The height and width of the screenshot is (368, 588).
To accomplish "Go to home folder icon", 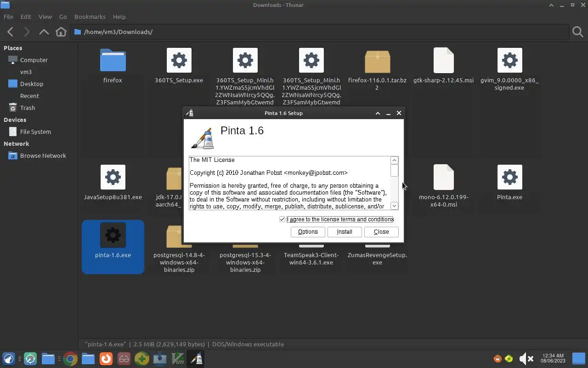I will (x=61, y=32).
